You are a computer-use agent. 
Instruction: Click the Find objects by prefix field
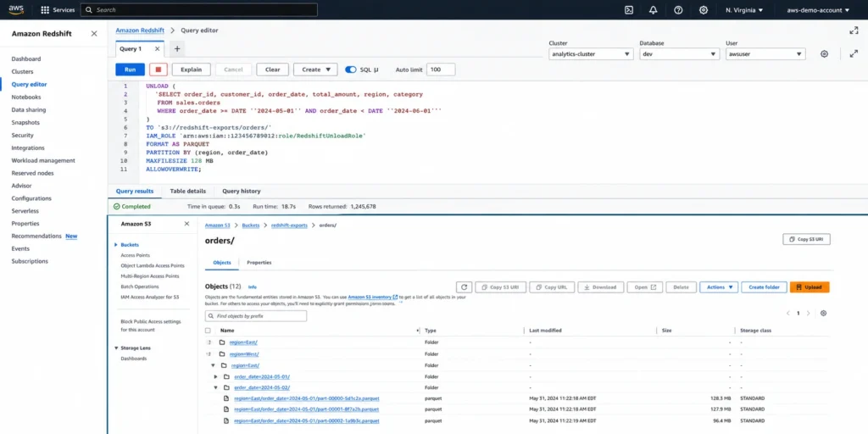pos(256,316)
